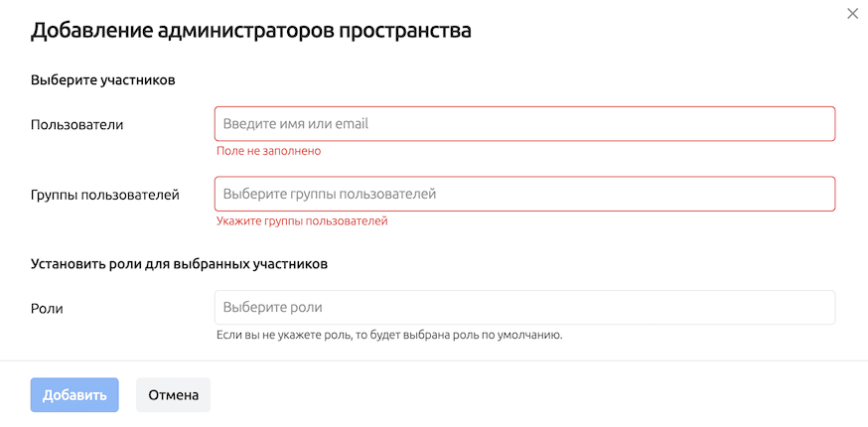Click the 'Укажите группы пользователей' error text
This screenshot has width=868, height=427.
(302, 220)
